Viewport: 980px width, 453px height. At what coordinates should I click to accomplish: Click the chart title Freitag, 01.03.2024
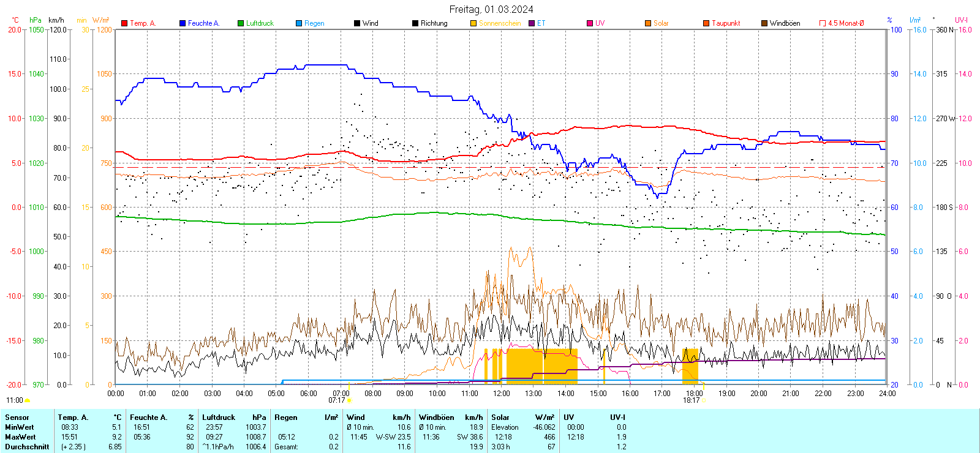491,9
